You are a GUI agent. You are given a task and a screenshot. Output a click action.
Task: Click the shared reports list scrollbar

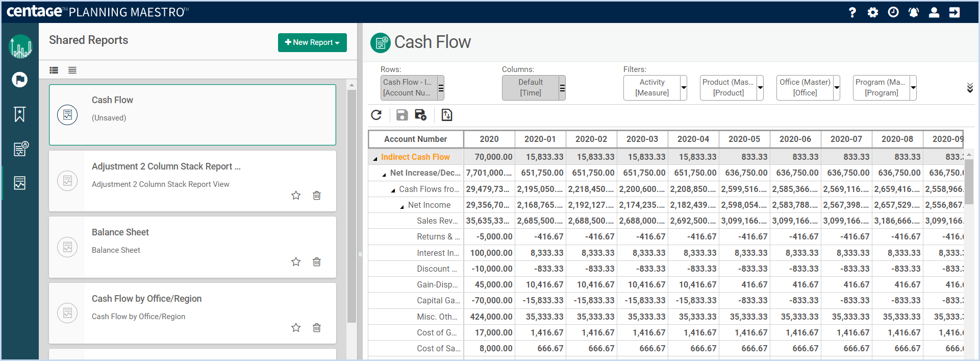click(351, 206)
